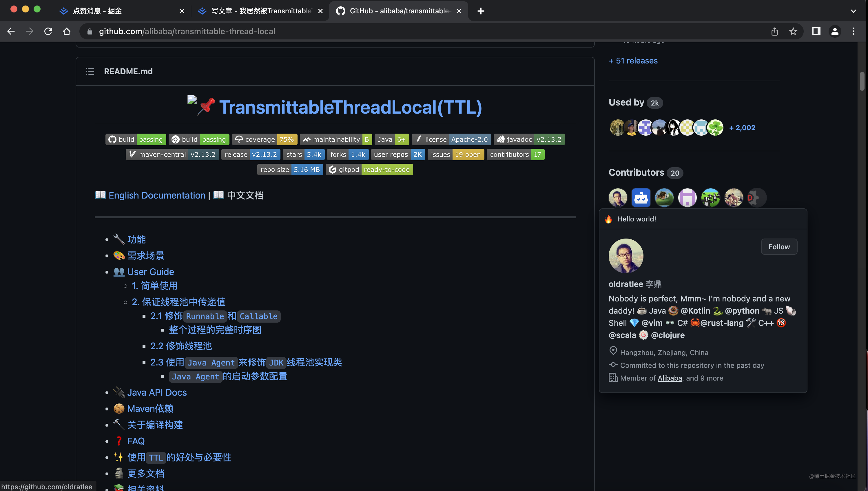Click the gitpod ready-to-code badge

[x=369, y=170]
